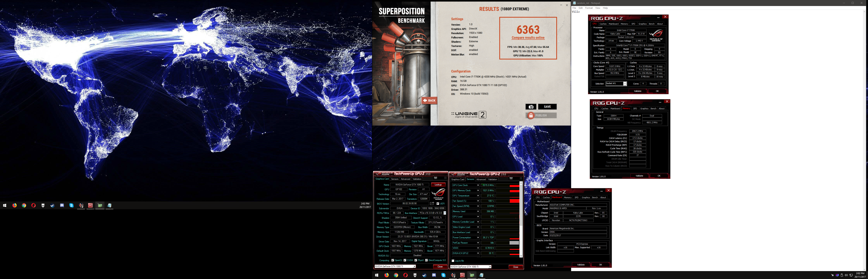Click the GPU-Z Sensors vertical scrollbar thumb
The image size is (868, 279).
pyautogui.click(x=521, y=206)
